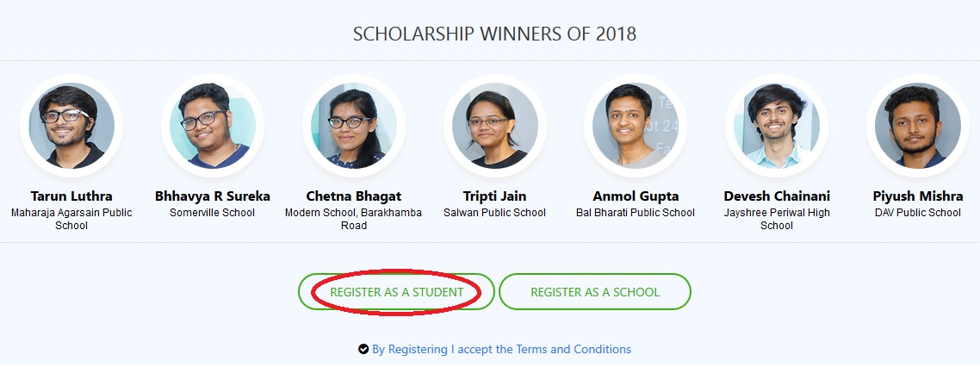This screenshot has width=980, height=367.
Task: Click the Tarun Luthra name label
Action: (71, 196)
